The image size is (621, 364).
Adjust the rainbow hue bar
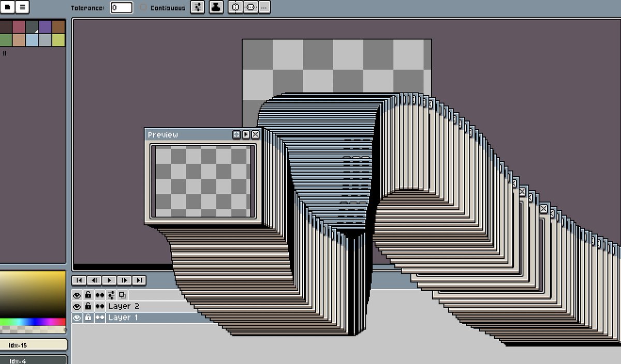pos(33,322)
